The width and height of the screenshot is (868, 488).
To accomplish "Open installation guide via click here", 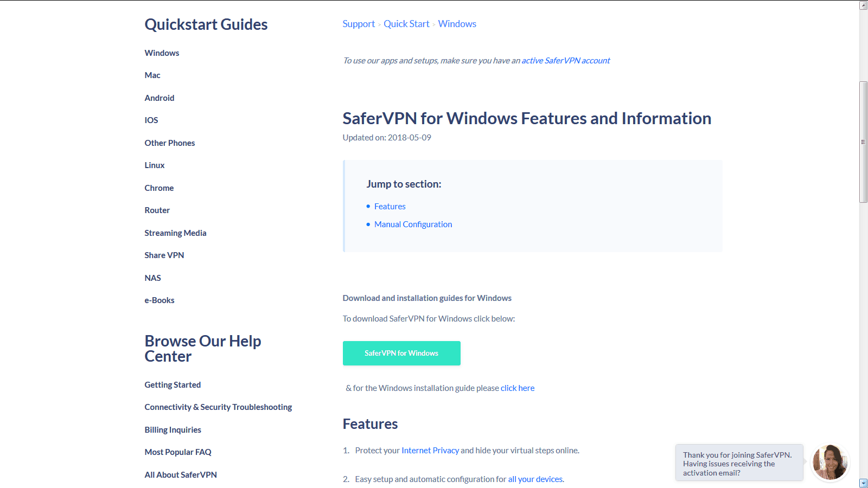I will pyautogui.click(x=518, y=388).
